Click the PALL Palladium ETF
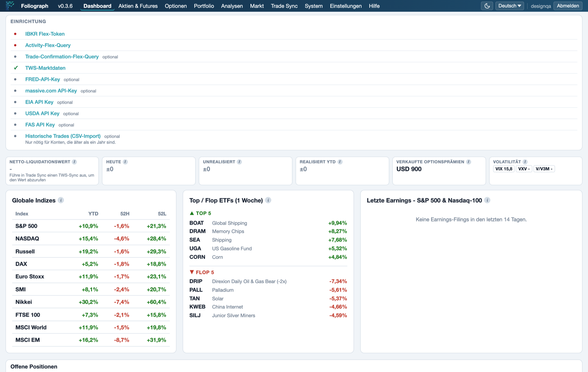Viewport: 588px width, 372px height. click(x=268, y=290)
